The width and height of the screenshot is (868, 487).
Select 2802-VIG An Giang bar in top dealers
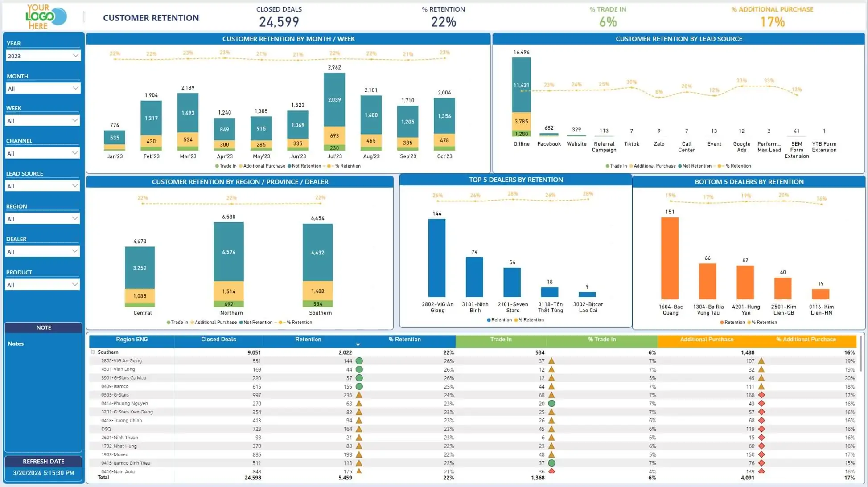tap(437, 258)
